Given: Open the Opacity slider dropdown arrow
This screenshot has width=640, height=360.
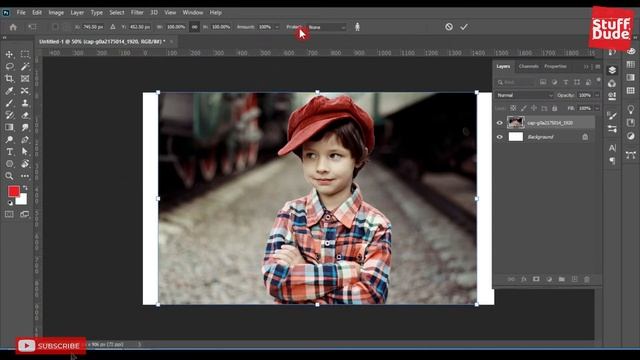Looking at the screenshot, I should tap(597, 95).
